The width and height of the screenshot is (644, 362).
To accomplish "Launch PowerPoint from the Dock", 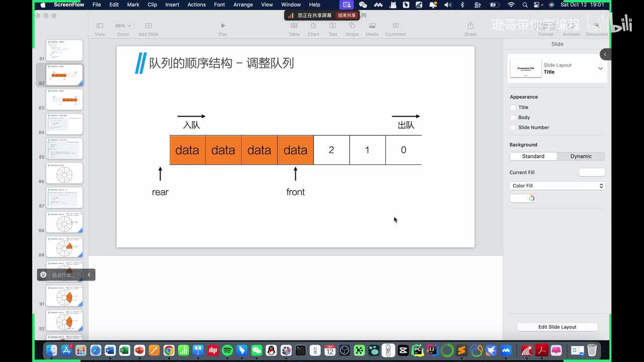I will click(139, 350).
